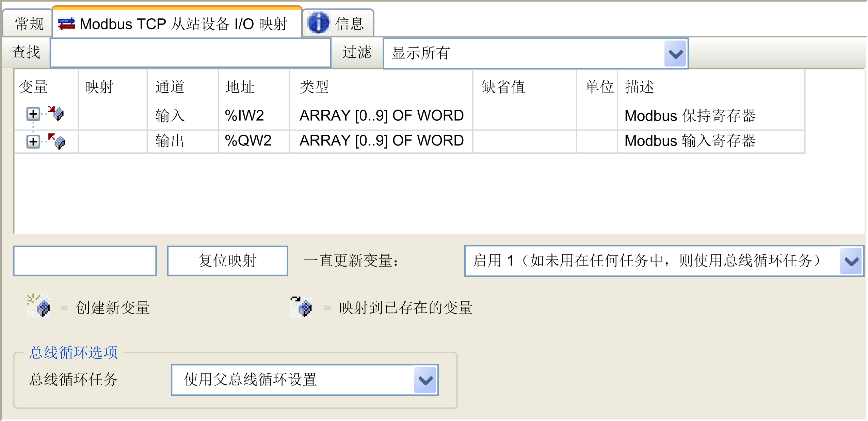This screenshot has width=868, height=421.
Task: Click the blank button left of 复位映射
Action: [x=85, y=261]
